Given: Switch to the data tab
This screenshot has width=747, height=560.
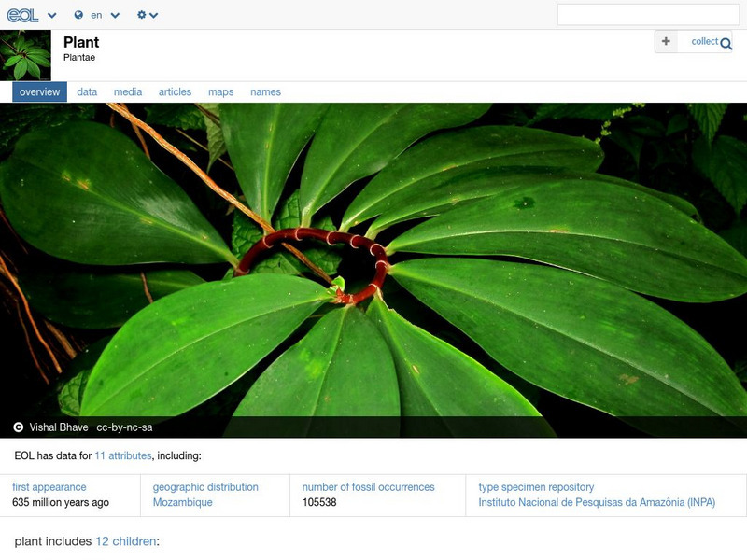Looking at the screenshot, I should click(x=87, y=92).
